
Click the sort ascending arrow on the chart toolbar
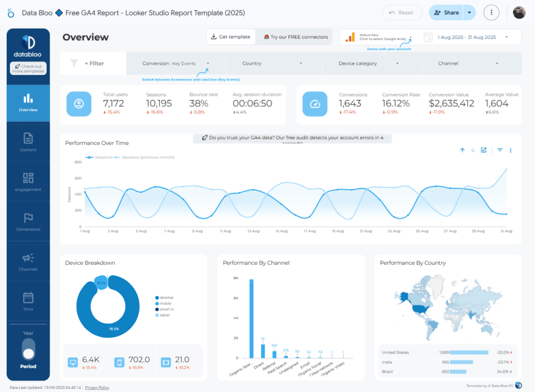462,150
